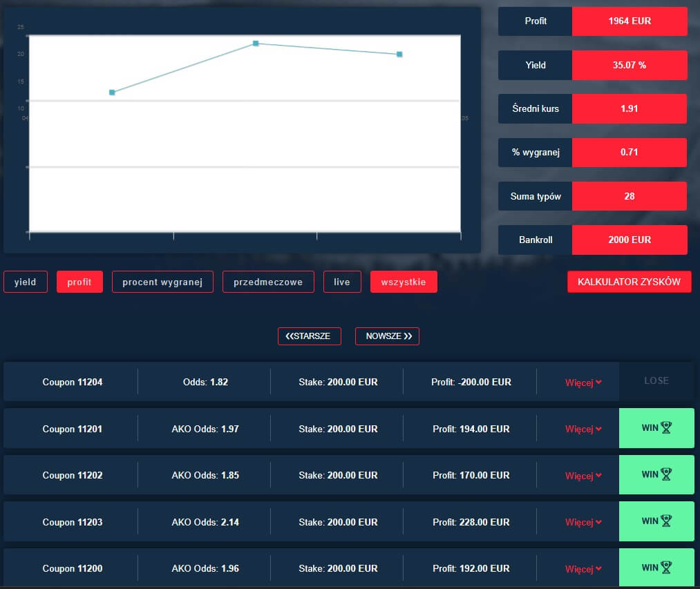Toggle the yield chart filter
700x589 pixels.
click(26, 282)
